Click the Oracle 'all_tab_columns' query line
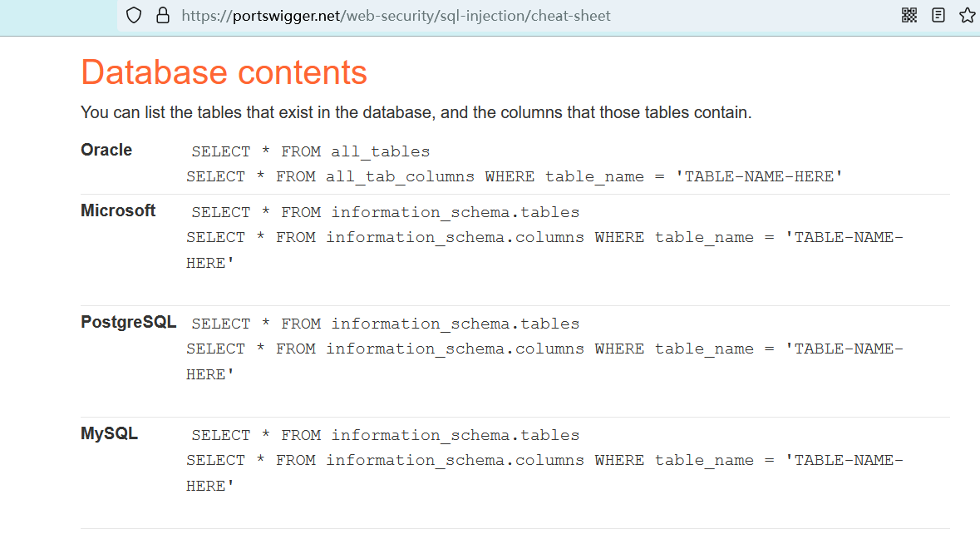Image resolution: width=980 pixels, height=549 pixels. (515, 176)
